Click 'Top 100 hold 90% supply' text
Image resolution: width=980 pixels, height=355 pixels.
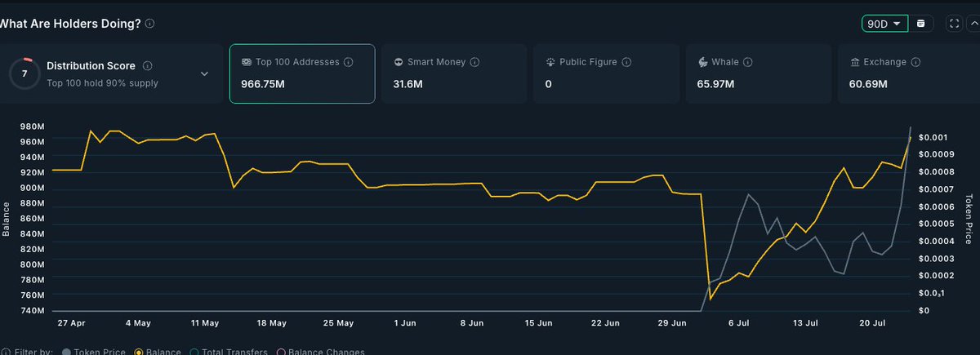click(x=102, y=83)
